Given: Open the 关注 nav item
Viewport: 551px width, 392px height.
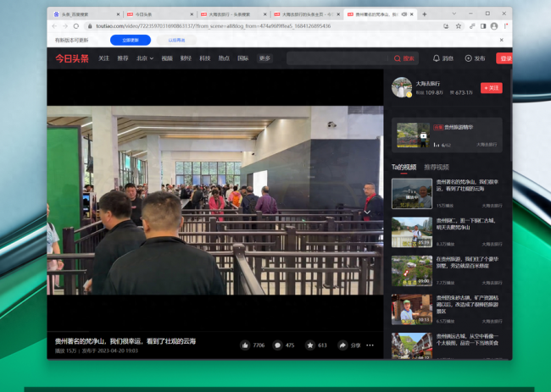Looking at the screenshot, I should pyautogui.click(x=103, y=58).
